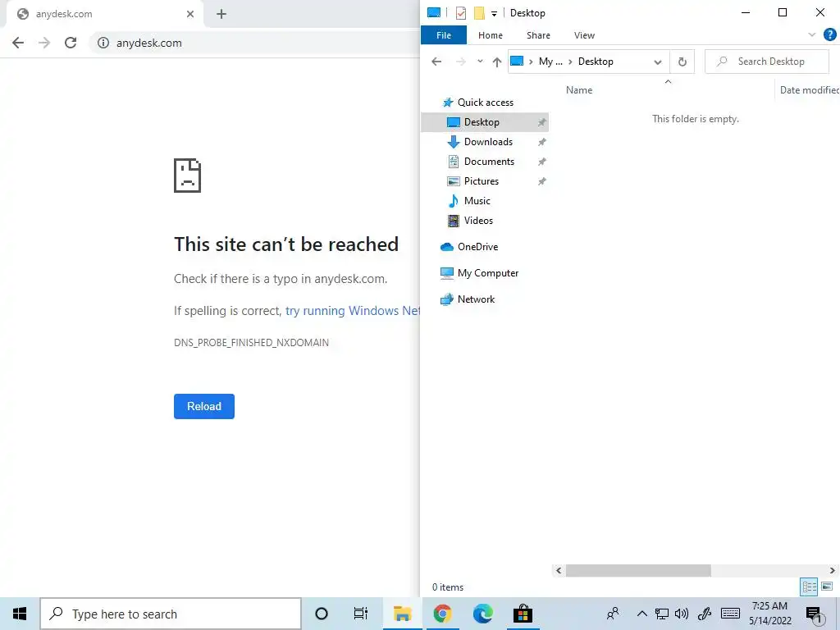Image resolution: width=840 pixels, height=630 pixels.
Task: Show hidden system tray icons
Action: [x=641, y=614]
